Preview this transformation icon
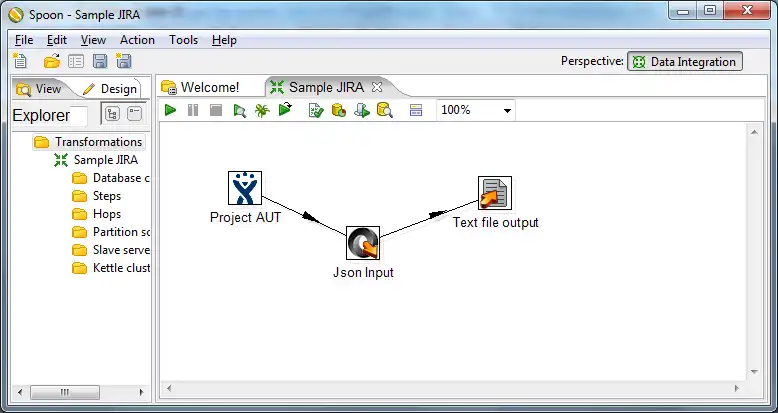This screenshot has height=413, width=778. 239,110
